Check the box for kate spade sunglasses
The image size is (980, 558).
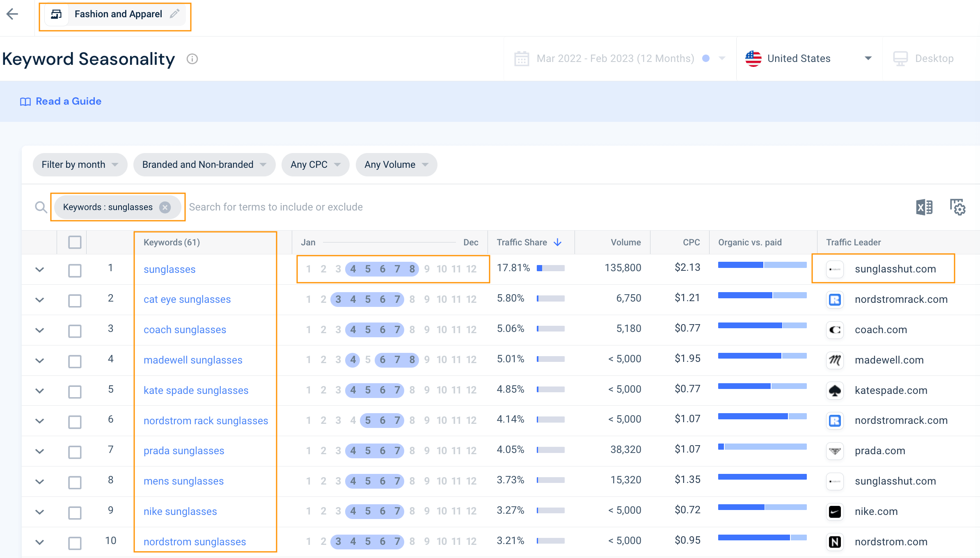[75, 391]
